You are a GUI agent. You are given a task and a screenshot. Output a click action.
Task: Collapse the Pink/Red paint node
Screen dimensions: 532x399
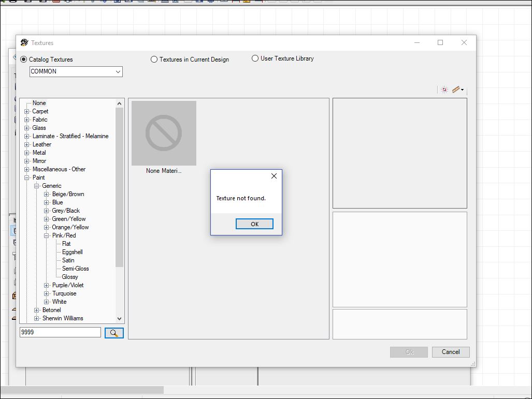tap(47, 235)
